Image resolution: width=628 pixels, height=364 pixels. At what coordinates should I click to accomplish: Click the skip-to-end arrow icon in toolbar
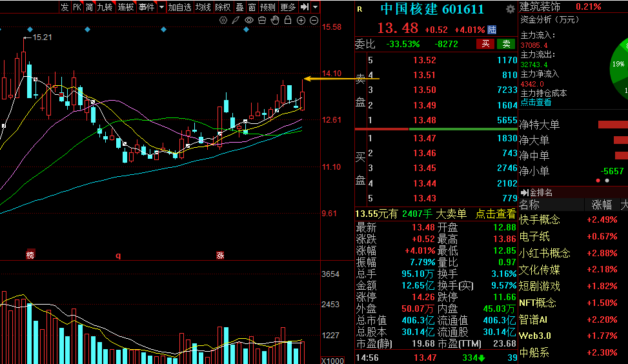click(x=305, y=7)
